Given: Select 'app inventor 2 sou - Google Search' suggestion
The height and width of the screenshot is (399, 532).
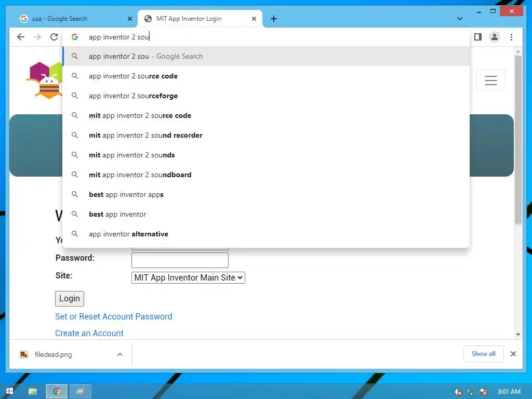Looking at the screenshot, I should tap(267, 56).
